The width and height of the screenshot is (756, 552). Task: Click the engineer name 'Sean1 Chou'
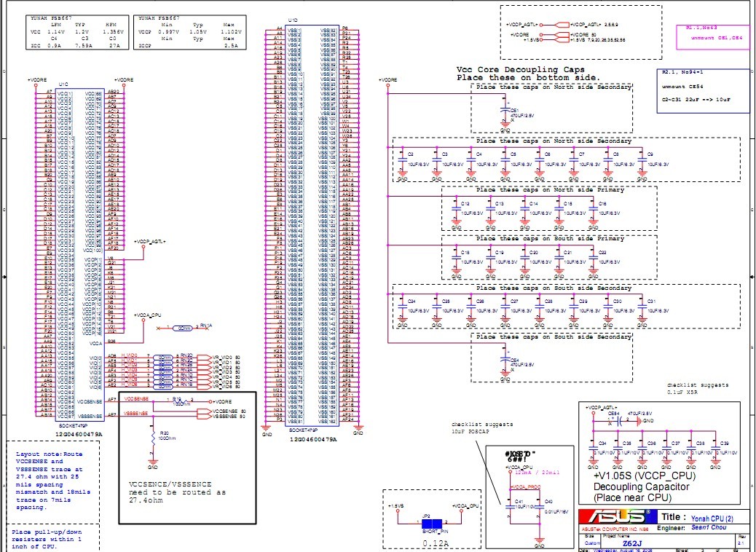709,528
